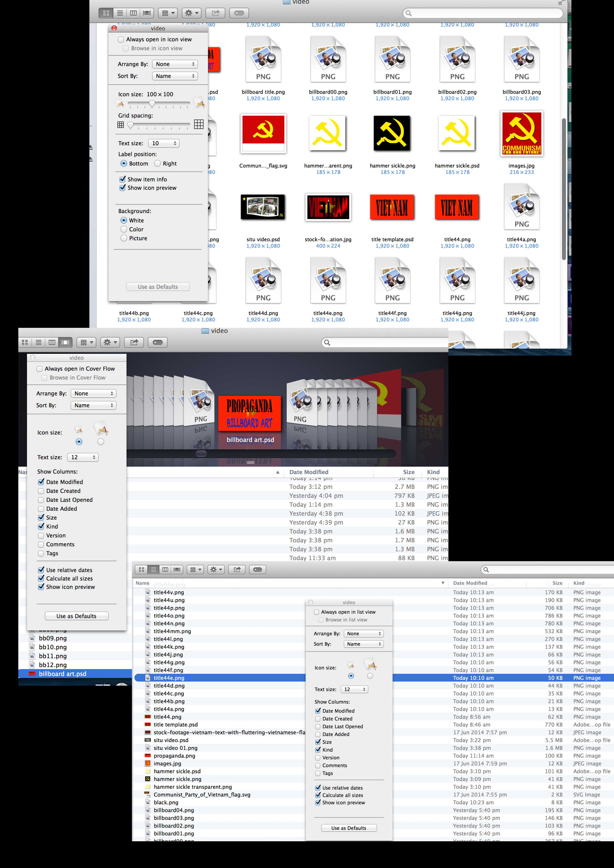Click vertical scrollbar of top video window
614x868 pixels.
click(564, 189)
